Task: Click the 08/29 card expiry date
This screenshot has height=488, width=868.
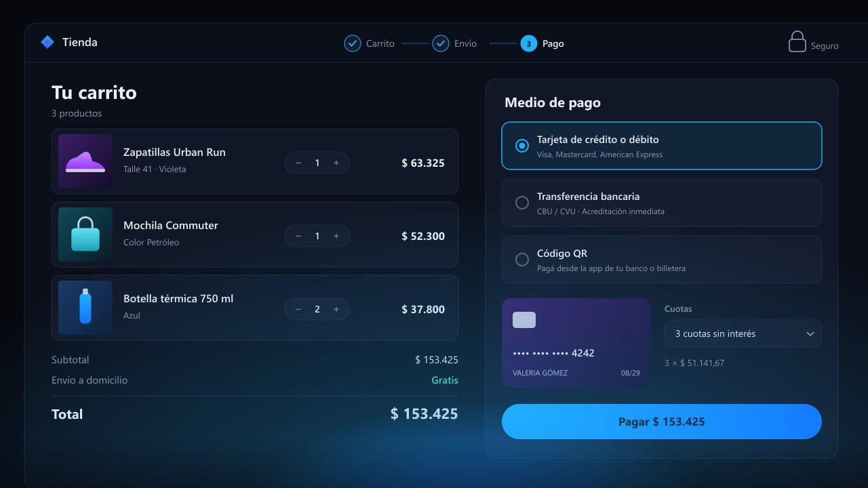Action: tap(631, 373)
